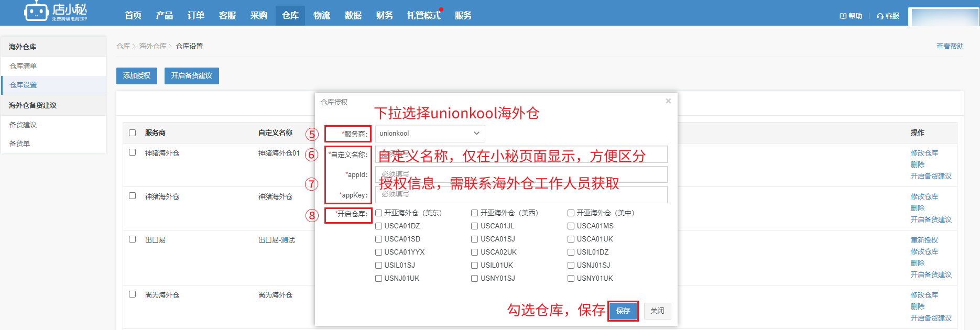Tick USNJ01UK checkbox
This screenshot has width=980, height=330.
click(378, 278)
